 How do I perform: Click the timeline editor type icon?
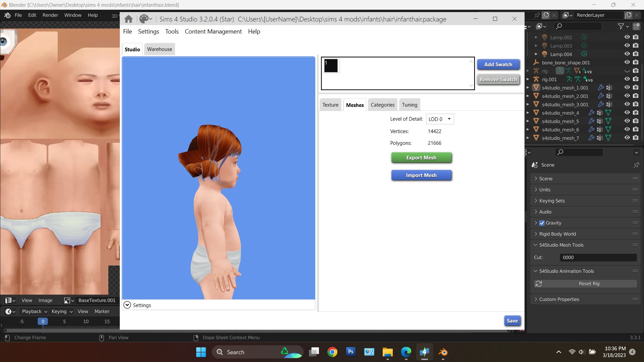tap(10, 311)
